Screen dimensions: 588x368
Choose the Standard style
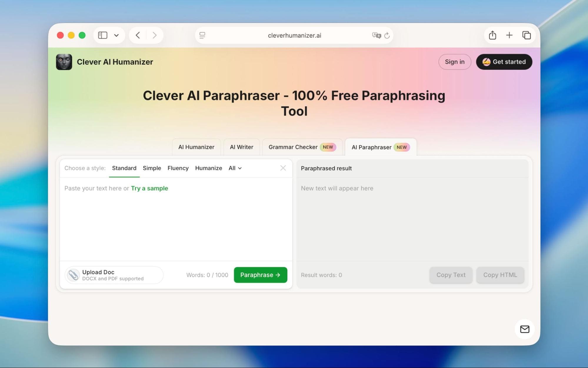(x=124, y=168)
